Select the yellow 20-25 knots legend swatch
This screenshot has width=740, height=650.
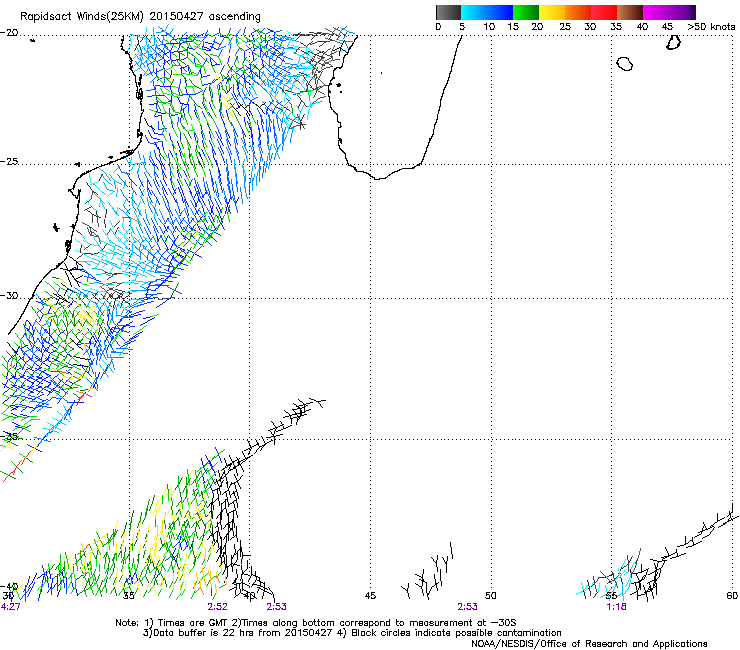(552, 12)
